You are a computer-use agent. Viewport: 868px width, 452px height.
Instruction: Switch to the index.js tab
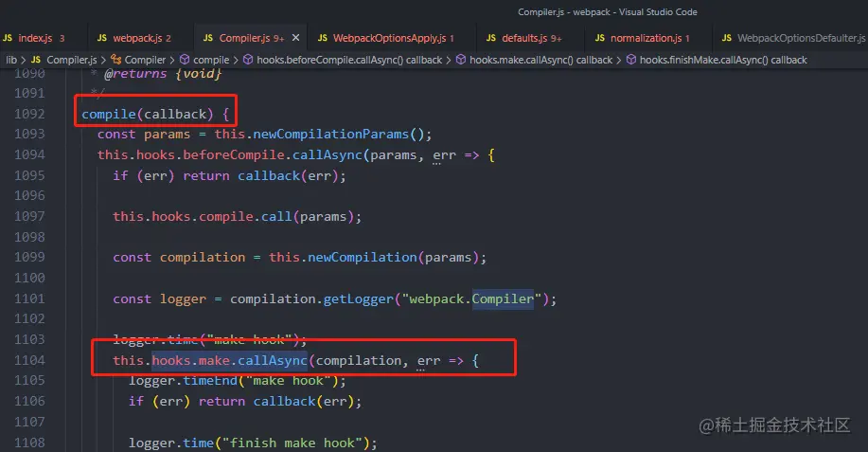pos(35,38)
